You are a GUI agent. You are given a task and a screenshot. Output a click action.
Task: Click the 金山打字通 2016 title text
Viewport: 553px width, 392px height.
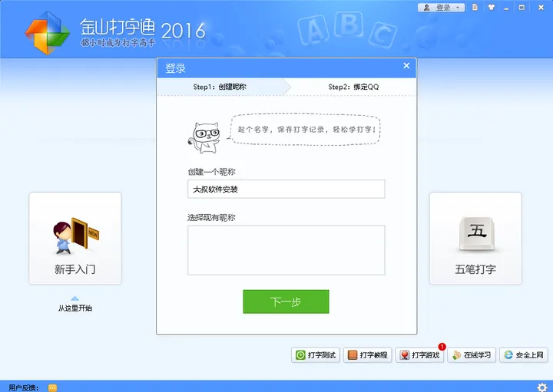click(x=143, y=28)
